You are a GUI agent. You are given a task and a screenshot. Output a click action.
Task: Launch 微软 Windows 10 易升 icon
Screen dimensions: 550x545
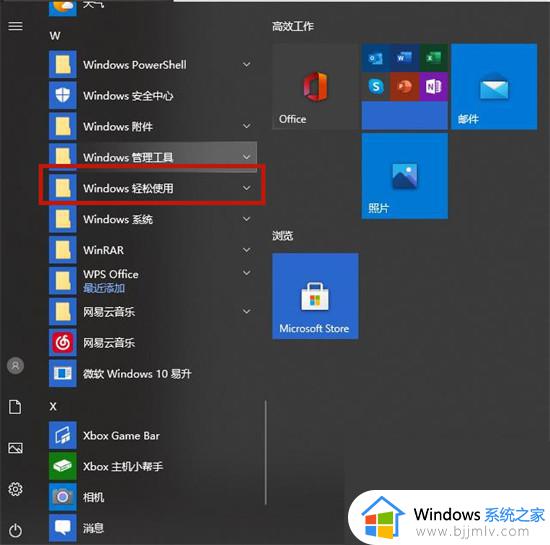pyautogui.click(x=63, y=374)
